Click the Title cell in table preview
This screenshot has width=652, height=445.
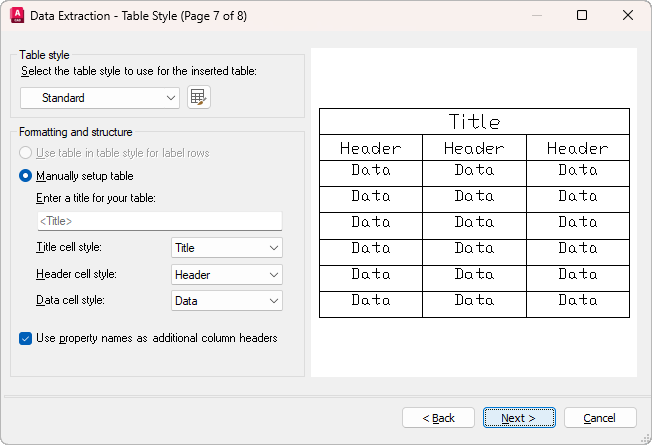[474, 122]
